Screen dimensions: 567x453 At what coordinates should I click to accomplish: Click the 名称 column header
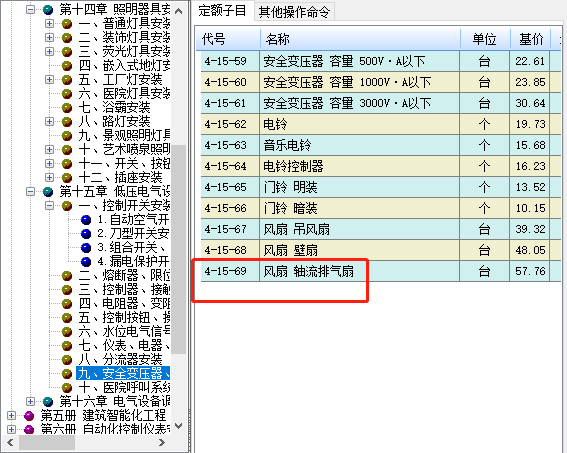tap(360, 39)
